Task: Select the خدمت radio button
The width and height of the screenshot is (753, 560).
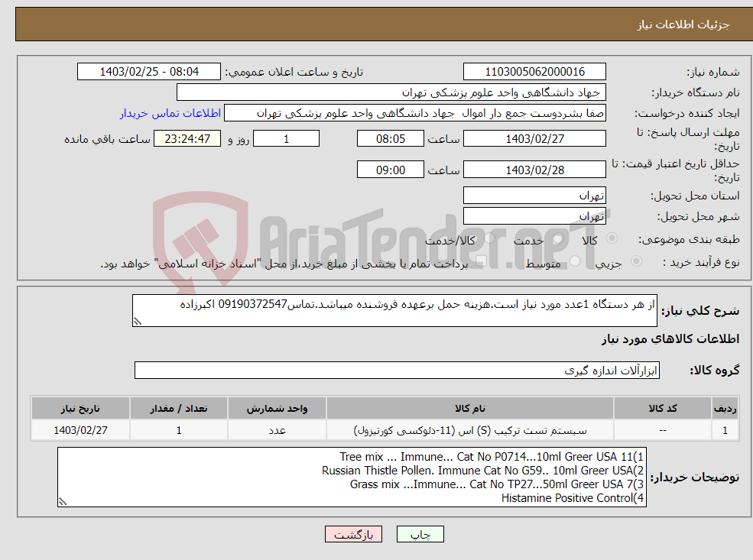Action: click(558, 238)
